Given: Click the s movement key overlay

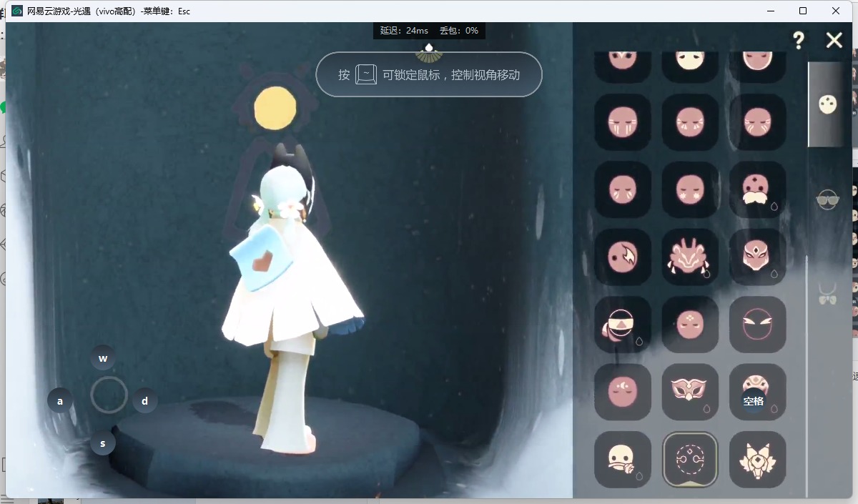Looking at the screenshot, I should (103, 443).
